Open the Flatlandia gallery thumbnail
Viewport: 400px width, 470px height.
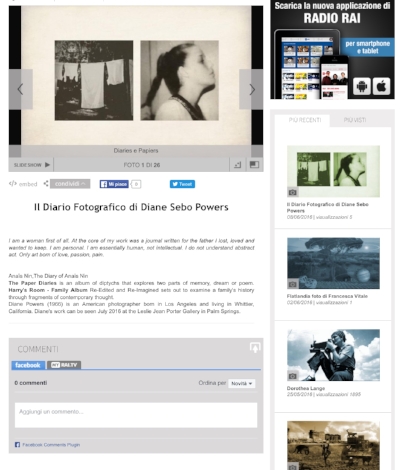[333, 263]
